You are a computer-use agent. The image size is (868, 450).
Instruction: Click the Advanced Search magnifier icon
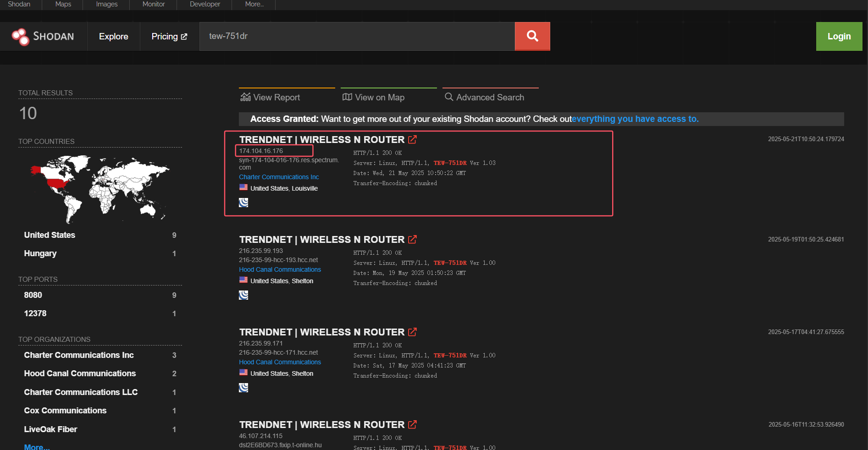click(x=449, y=97)
